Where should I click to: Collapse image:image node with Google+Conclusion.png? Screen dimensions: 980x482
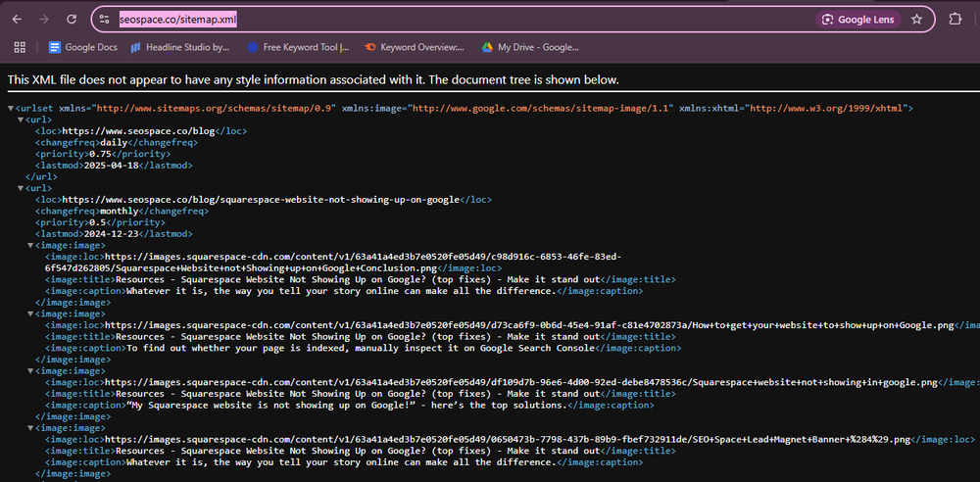pos(30,245)
